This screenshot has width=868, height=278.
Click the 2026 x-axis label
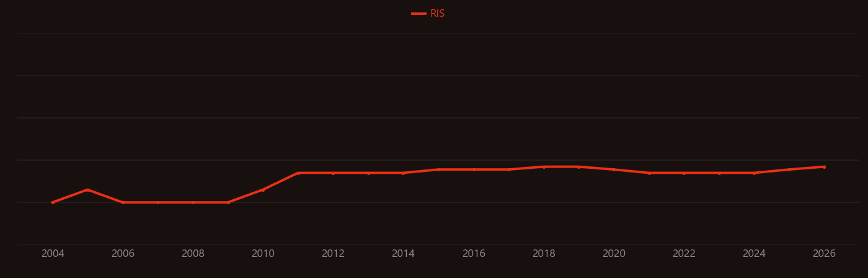point(824,254)
